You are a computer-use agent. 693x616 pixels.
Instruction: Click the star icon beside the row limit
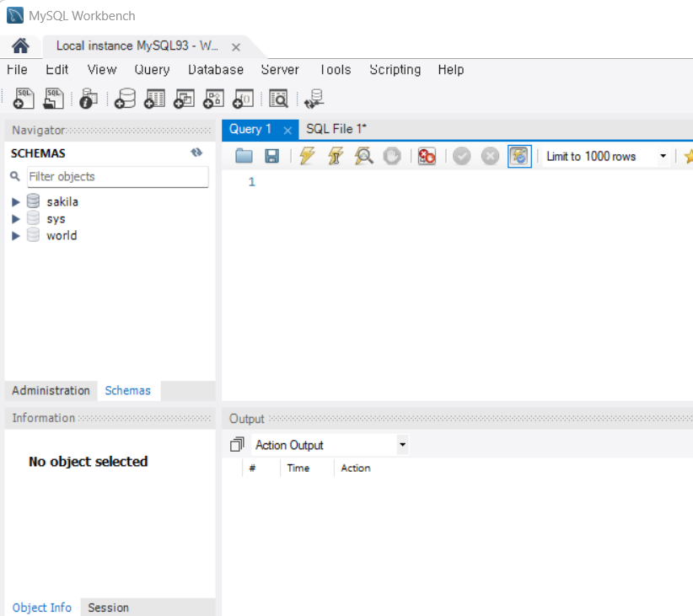click(688, 156)
